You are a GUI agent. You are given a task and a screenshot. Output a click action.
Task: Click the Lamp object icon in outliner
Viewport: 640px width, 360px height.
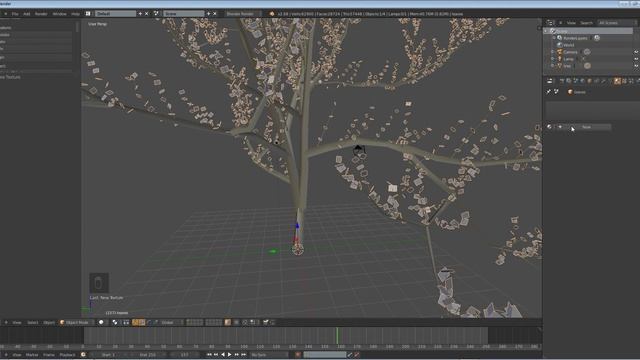(x=560, y=59)
